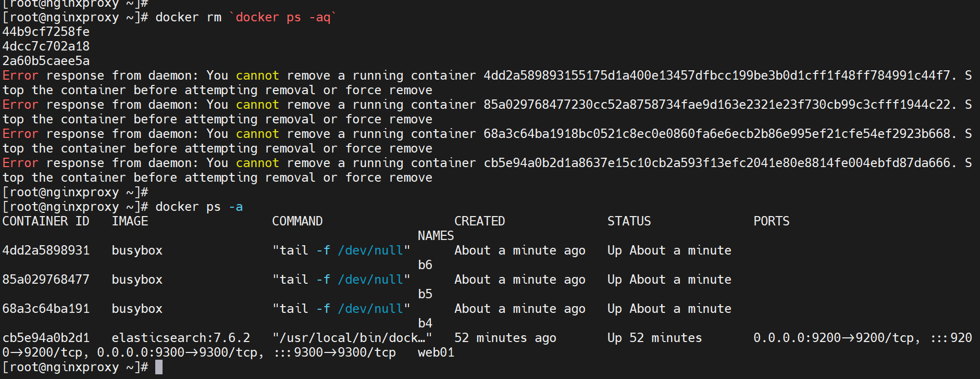Click the container ID 44b9cf7258fe output line
Image resolution: width=980 pixels, height=379 pixels.
tap(46, 32)
